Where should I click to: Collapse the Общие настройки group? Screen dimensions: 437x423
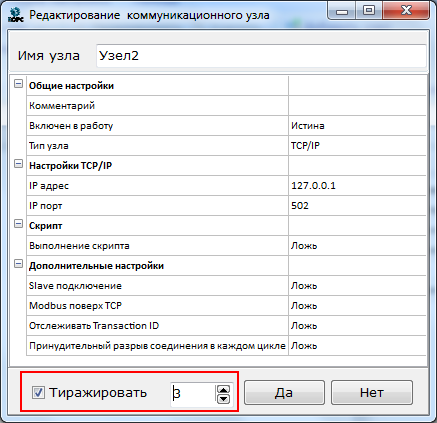coord(18,84)
